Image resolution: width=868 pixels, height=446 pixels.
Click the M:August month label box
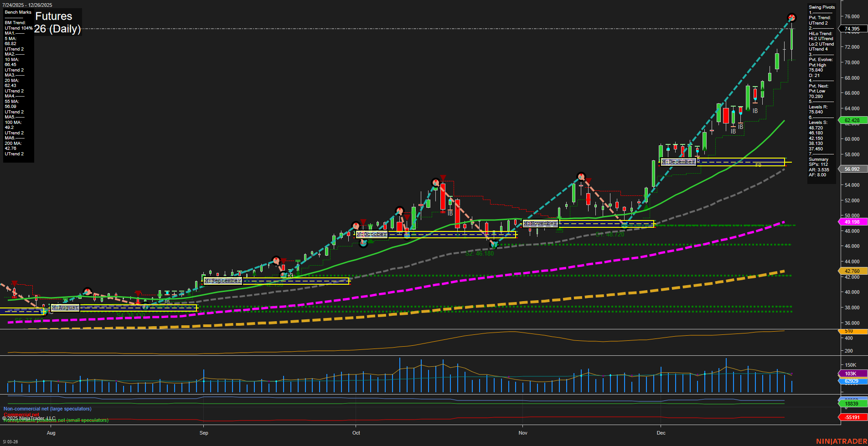[x=65, y=308]
